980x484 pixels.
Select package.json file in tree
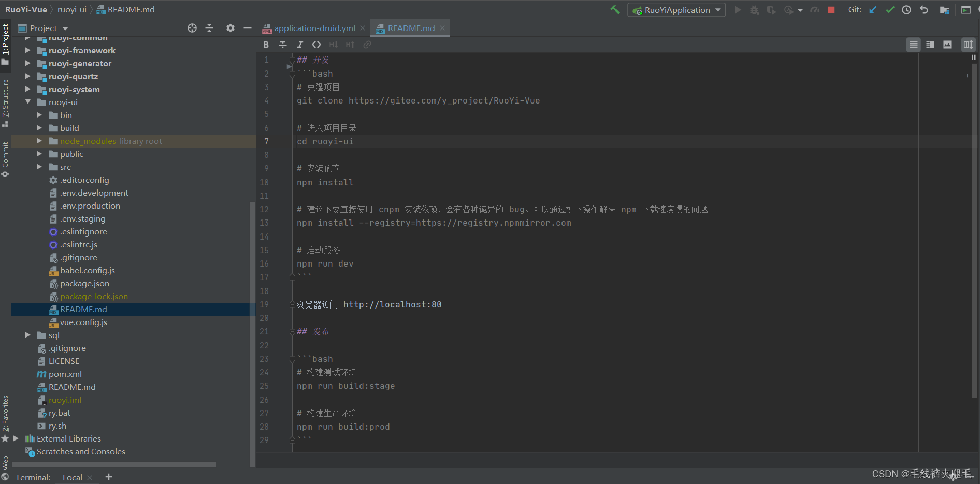(84, 283)
